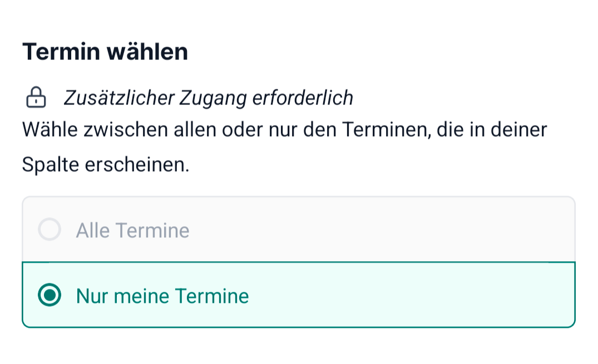Click the word 'Nur' in selected option

(92, 296)
